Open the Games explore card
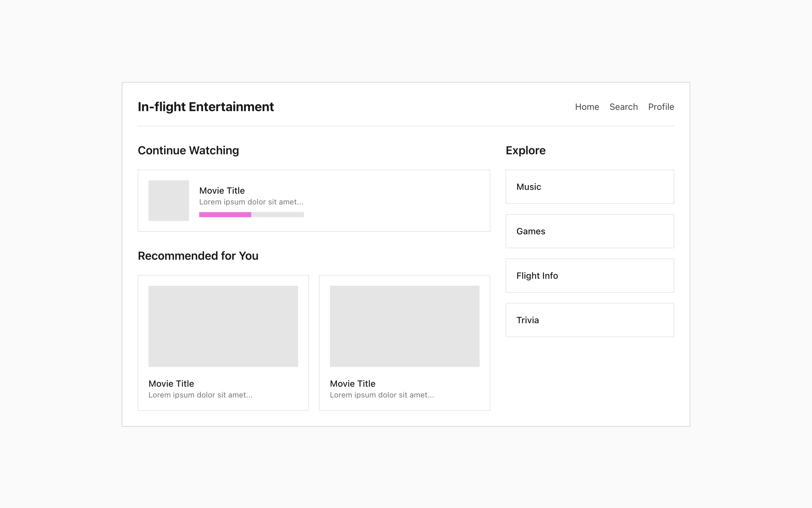This screenshot has height=508, width=812. tap(590, 231)
